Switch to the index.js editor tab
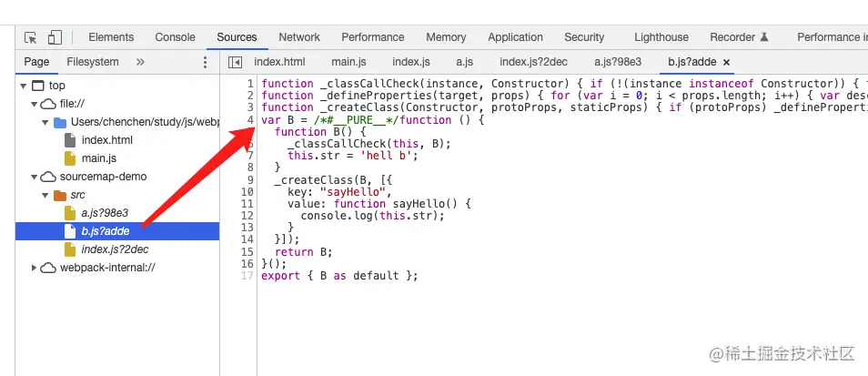868x376 pixels. (411, 62)
